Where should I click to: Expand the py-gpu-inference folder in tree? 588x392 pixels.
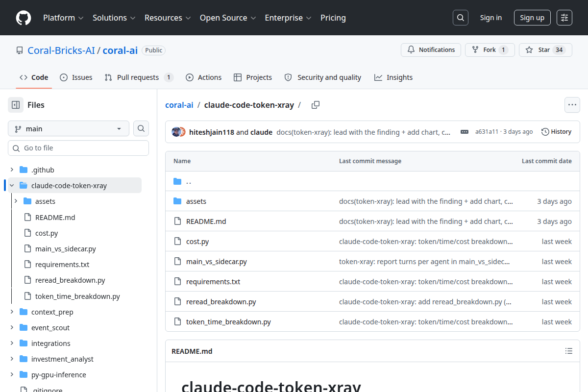12,375
